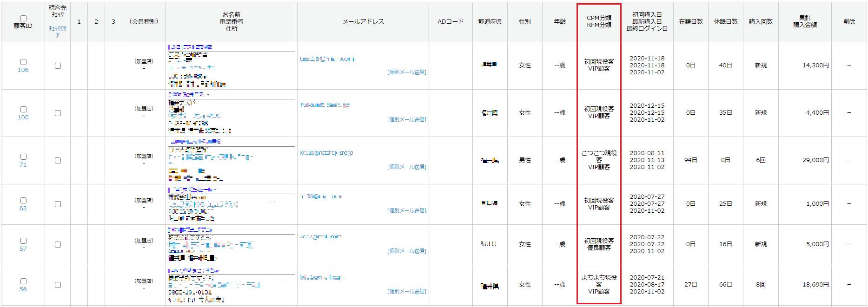The height and width of the screenshot is (307, 868).
Task: Tick the select-all checkbox above 顧客ID header
Action: [23, 18]
